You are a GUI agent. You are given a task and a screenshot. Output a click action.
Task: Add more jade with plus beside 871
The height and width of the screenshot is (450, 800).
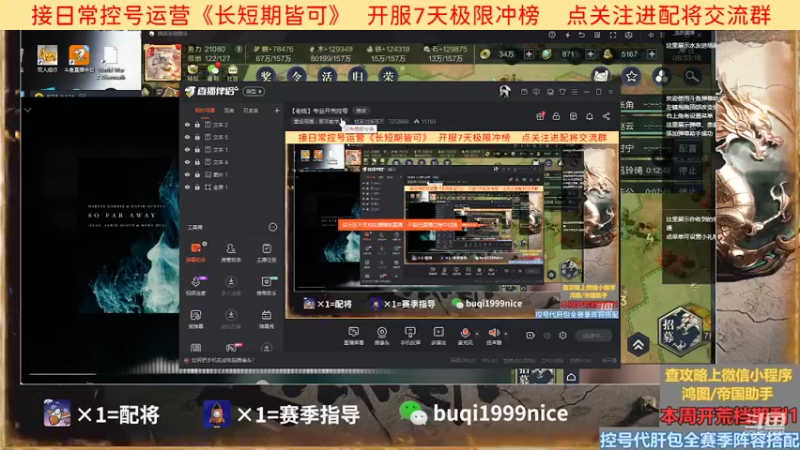590,54
